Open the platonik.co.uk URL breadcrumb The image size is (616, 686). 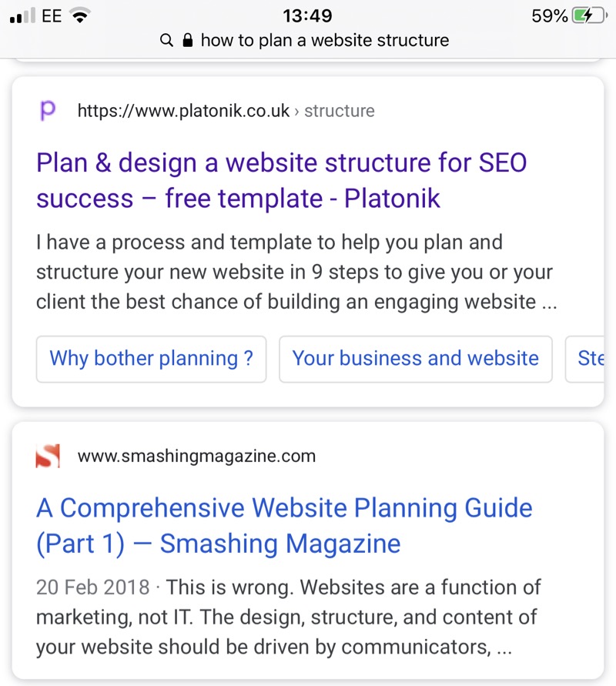[226, 111]
